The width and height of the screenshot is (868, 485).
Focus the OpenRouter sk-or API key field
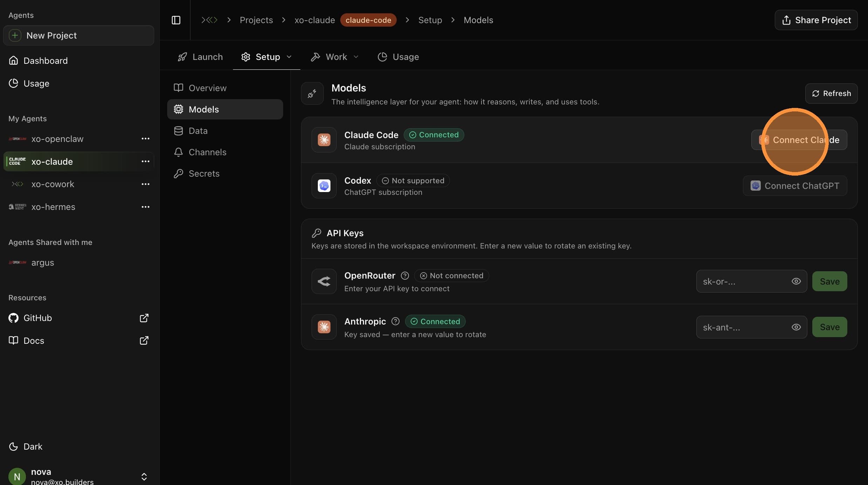(x=751, y=281)
